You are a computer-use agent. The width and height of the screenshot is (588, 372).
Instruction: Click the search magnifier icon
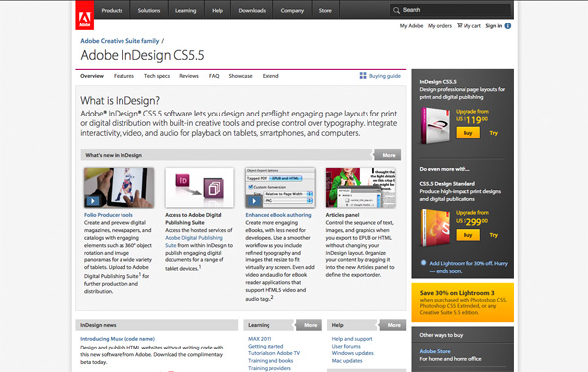click(396, 10)
